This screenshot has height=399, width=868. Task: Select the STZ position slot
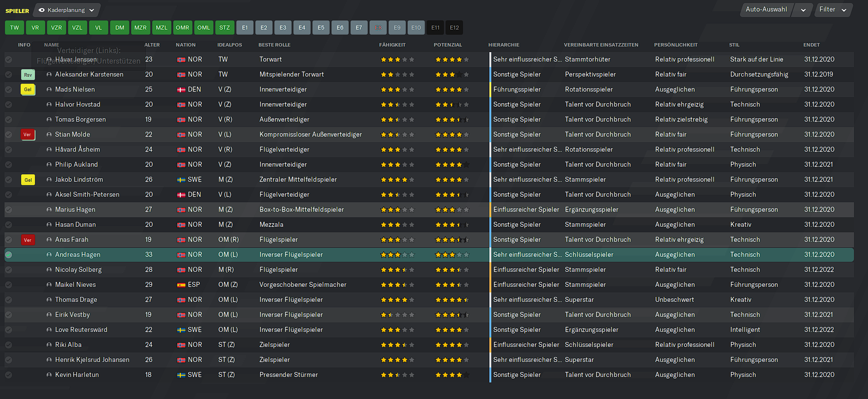click(225, 28)
